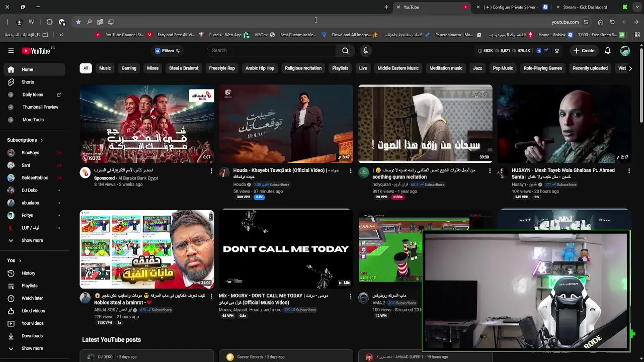Open the GoldenRoblox subscription channel
The image size is (644, 362).
click(x=35, y=178)
